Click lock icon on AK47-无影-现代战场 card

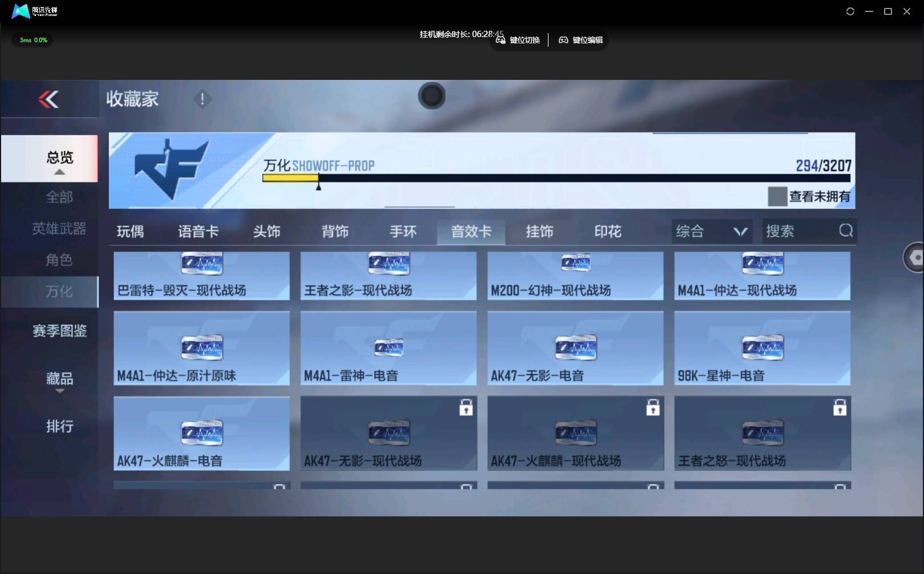tap(466, 407)
